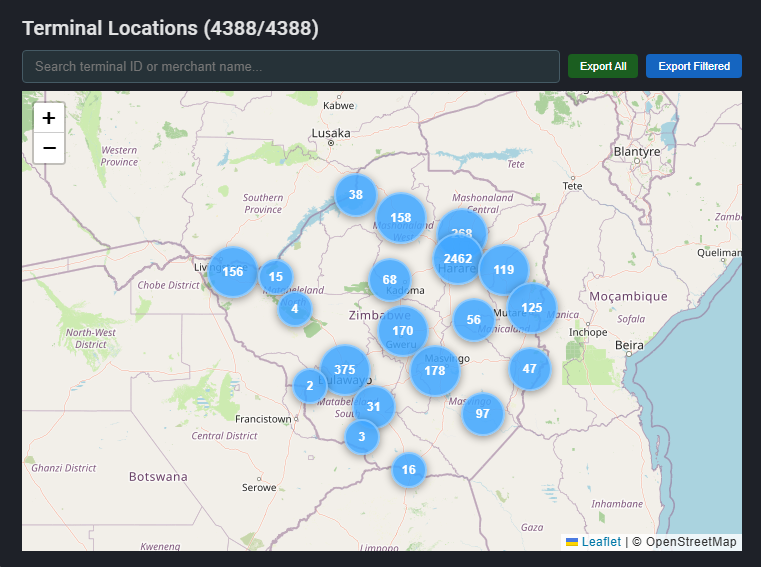The width and height of the screenshot is (761, 567).
Task: Expand the 119 cluster marker
Action: [x=504, y=270]
